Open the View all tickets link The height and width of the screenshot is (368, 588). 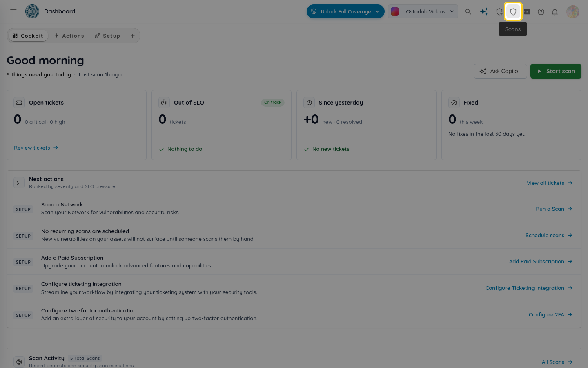click(x=550, y=183)
